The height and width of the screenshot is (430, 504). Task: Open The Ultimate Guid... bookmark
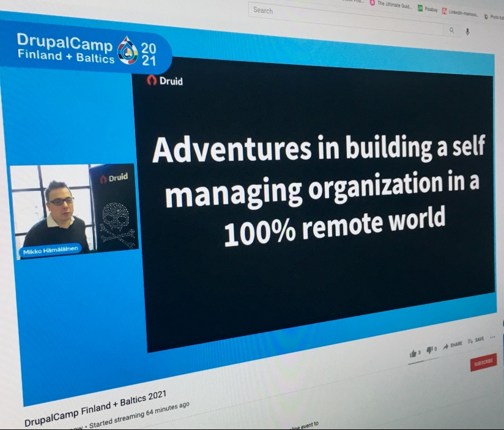click(391, 4)
